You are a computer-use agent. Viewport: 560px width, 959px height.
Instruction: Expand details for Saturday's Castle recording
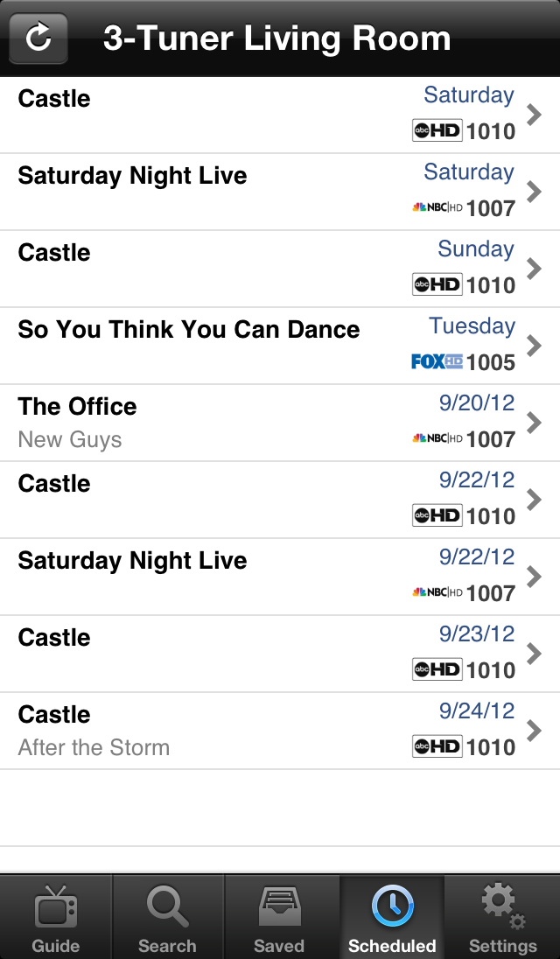(535, 114)
